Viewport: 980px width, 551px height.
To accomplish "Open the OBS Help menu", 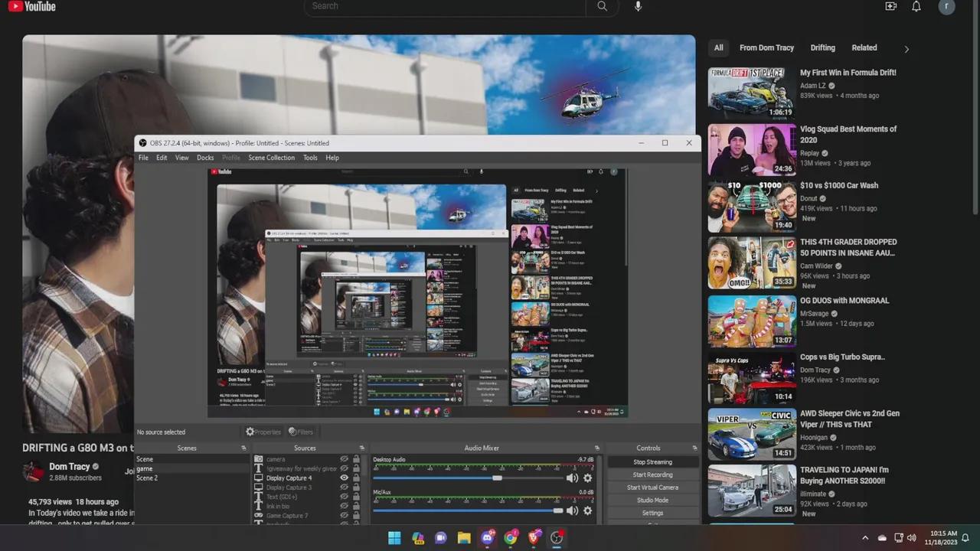I will coord(332,158).
